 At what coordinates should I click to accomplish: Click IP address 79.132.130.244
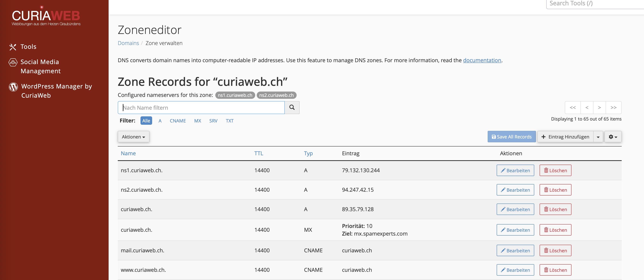(x=361, y=170)
